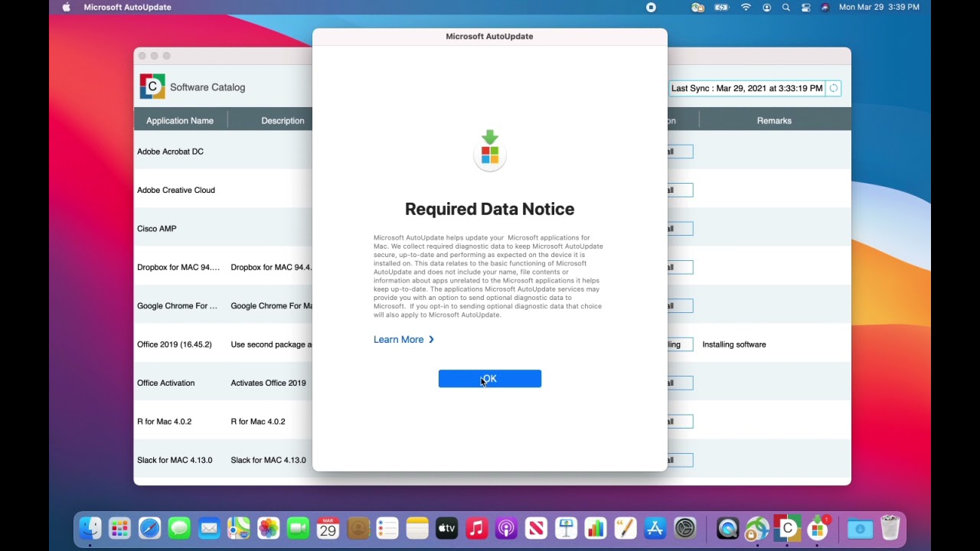Open Keynote from the Dock
Screen dimensions: 980x551
[x=566, y=528]
